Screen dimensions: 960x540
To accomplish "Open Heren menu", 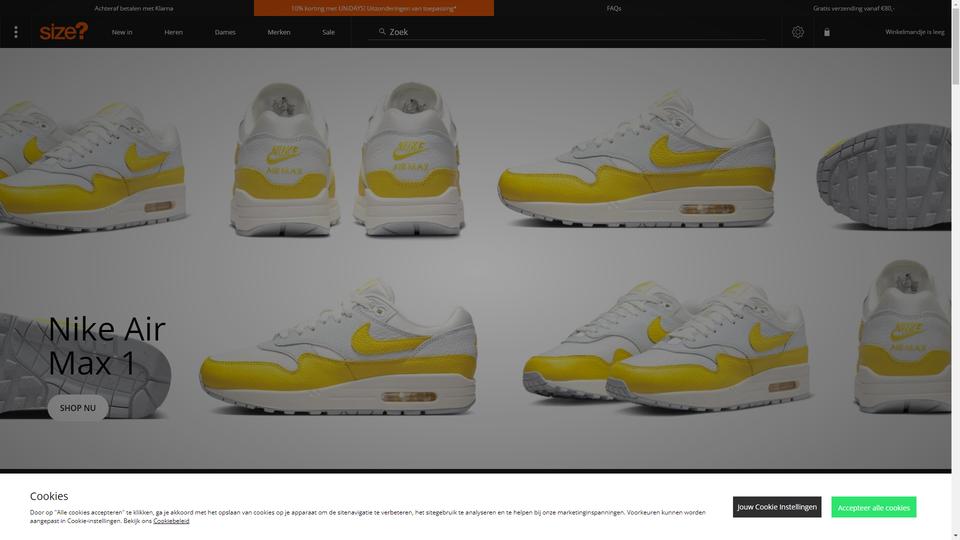I will [173, 32].
